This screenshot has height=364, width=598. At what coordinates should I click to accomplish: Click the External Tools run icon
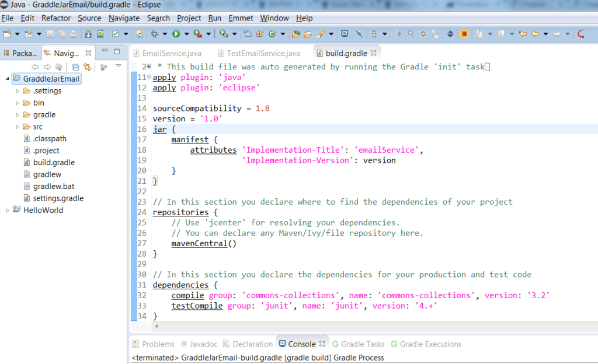[224, 34]
